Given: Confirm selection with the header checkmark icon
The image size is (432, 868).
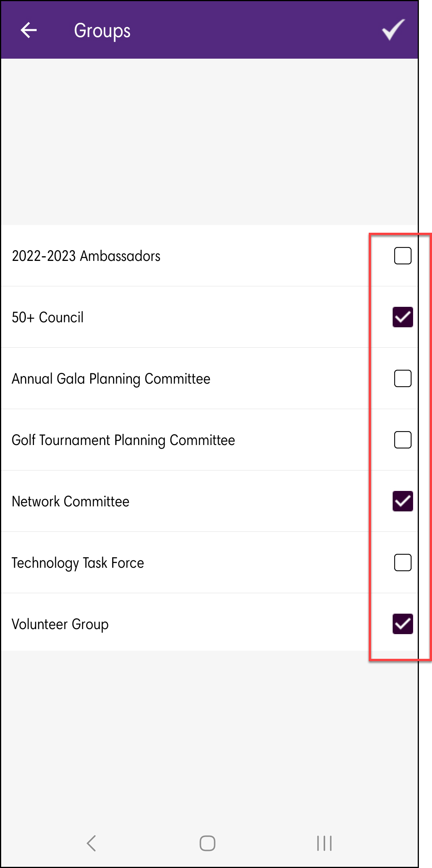Looking at the screenshot, I should pos(393,30).
